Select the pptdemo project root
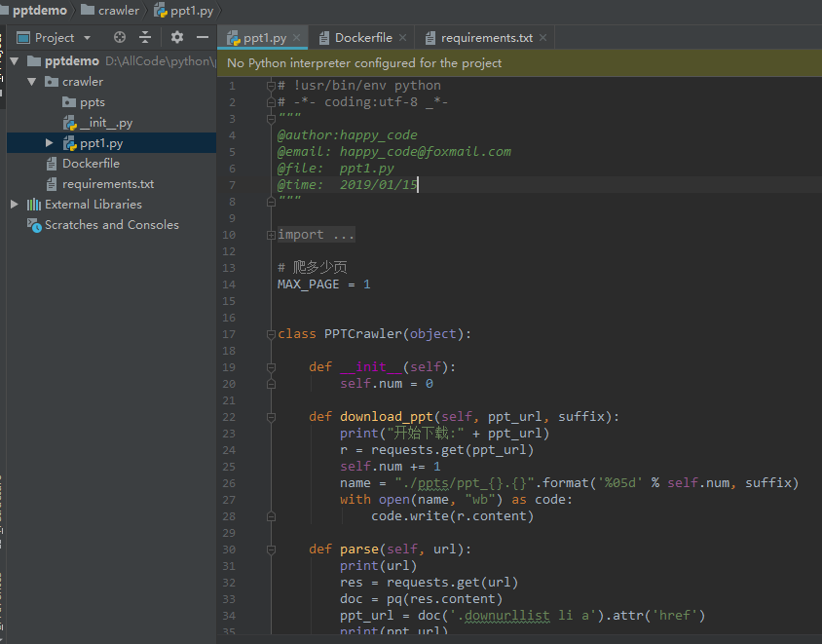The image size is (822, 644). tap(72, 61)
